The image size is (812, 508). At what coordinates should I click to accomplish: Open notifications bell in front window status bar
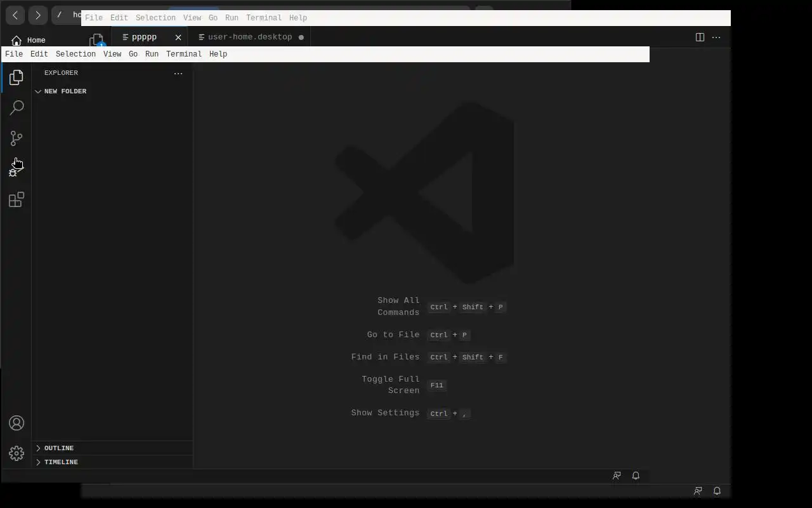(636, 476)
